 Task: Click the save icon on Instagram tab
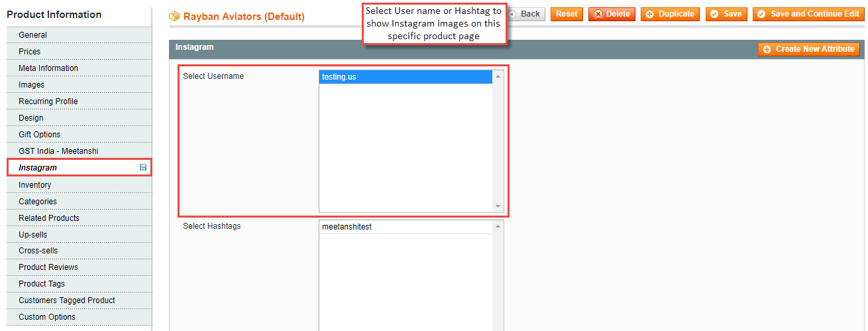[x=143, y=168]
